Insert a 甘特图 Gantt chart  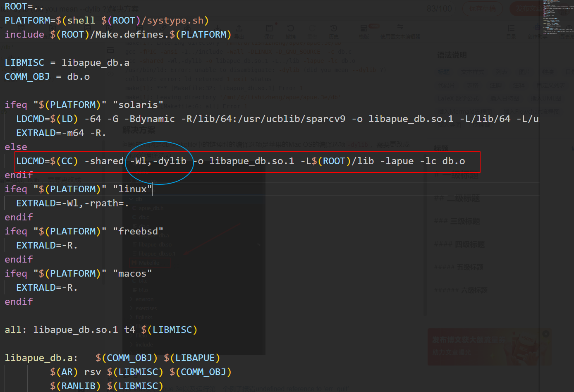(x=505, y=98)
